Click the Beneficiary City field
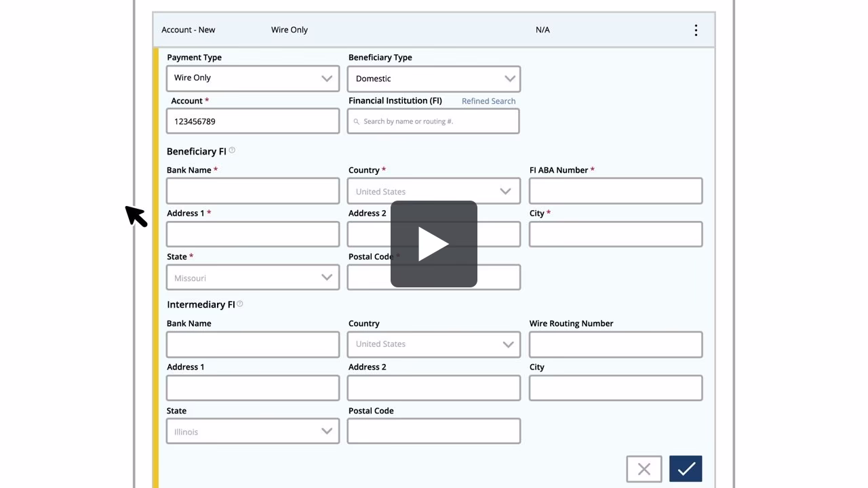 pos(615,235)
